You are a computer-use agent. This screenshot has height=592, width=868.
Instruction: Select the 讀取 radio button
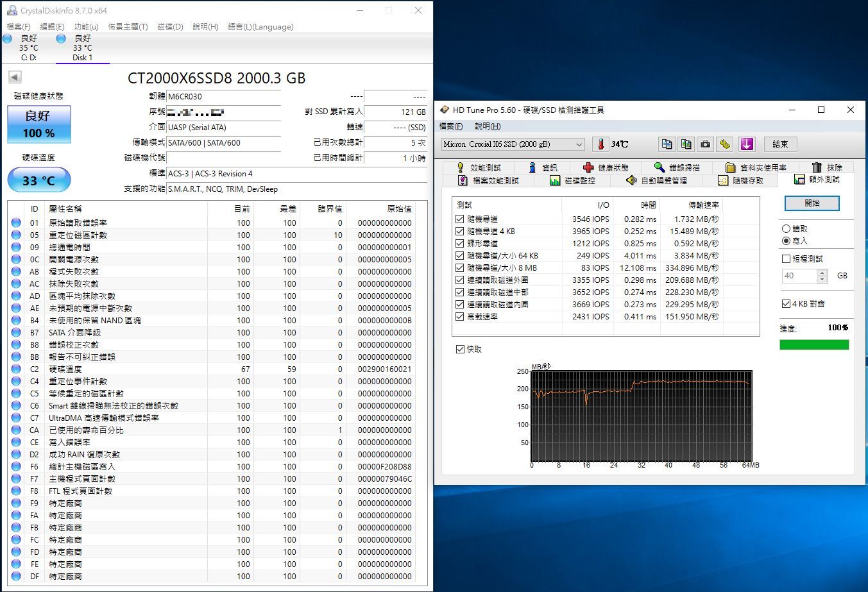pyautogui.click(x=786, y=229)
